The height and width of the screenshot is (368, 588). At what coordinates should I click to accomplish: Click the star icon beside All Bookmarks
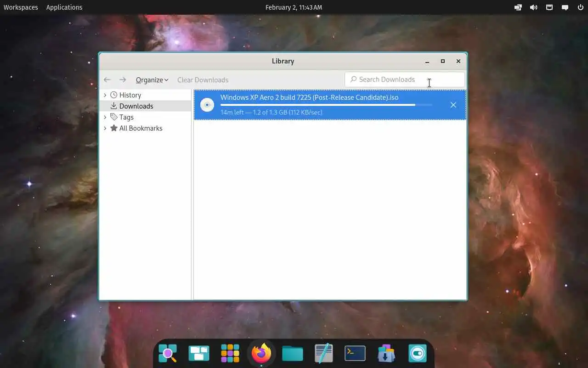pos(113,128)
